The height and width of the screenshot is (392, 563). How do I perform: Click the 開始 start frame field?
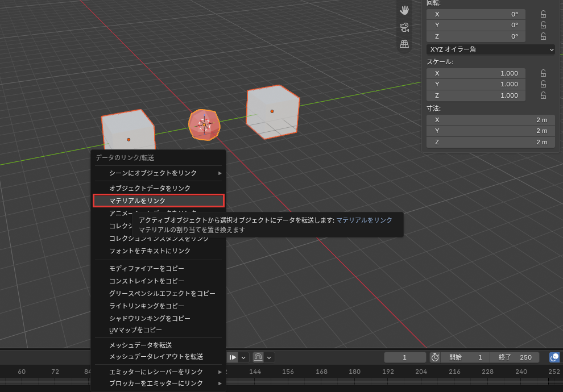(466, 357)
